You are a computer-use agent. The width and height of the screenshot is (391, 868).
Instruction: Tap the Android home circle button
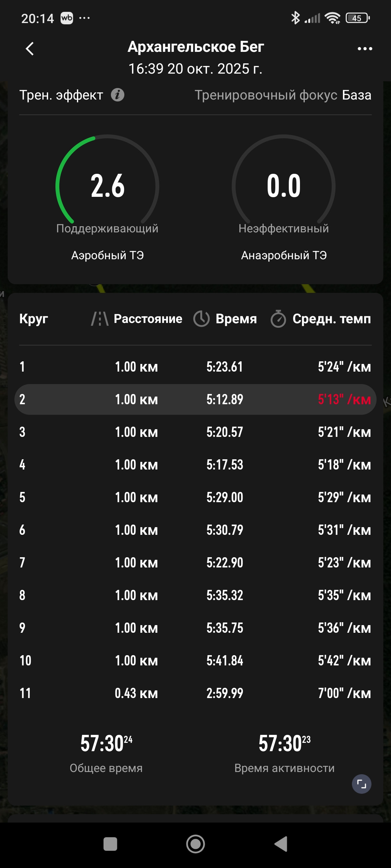(x=195, y=844)
